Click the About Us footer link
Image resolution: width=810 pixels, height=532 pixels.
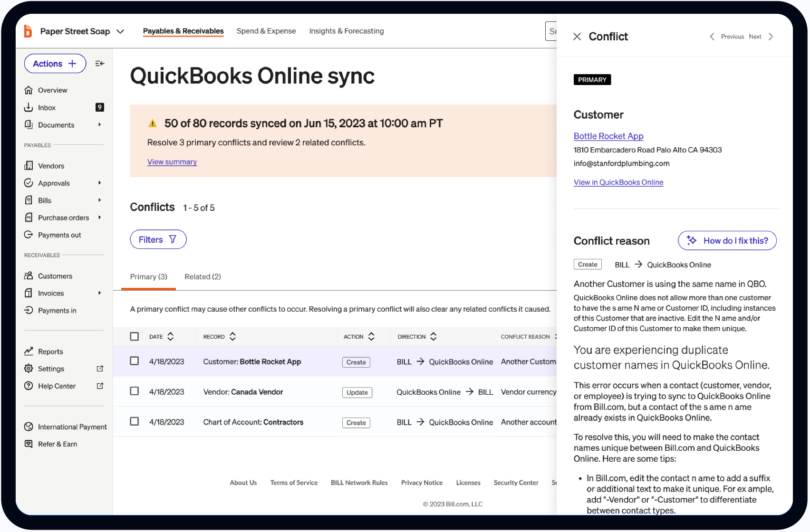(243, 483)
